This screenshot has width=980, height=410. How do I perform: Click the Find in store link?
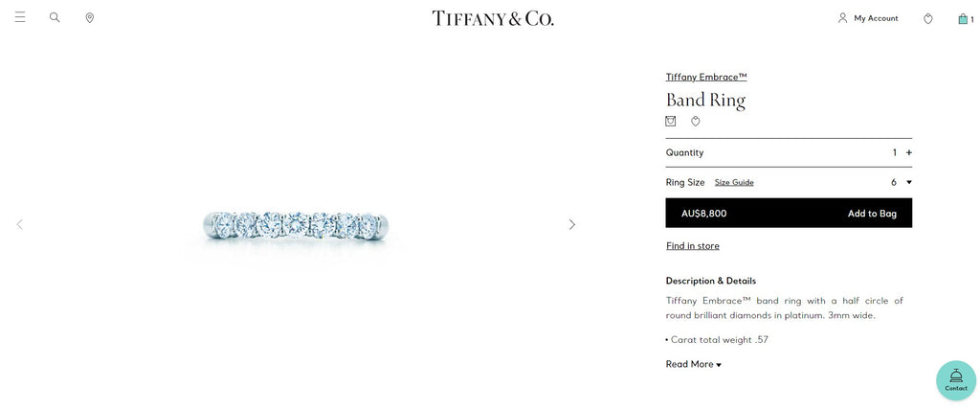[x=693, y=246]
